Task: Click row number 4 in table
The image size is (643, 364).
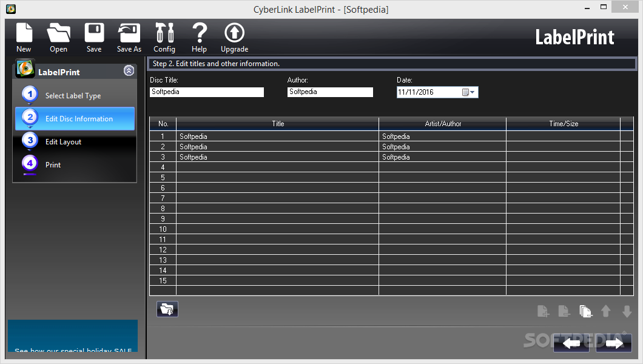Action: (x=163, y=167)
